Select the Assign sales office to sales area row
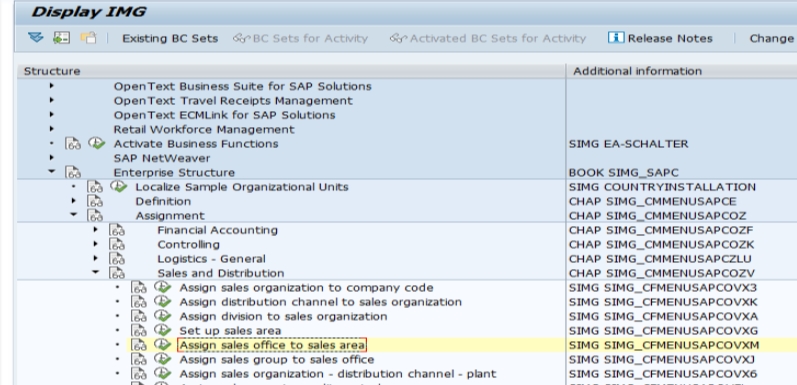 pyautogui.click(x=272, y=345)
